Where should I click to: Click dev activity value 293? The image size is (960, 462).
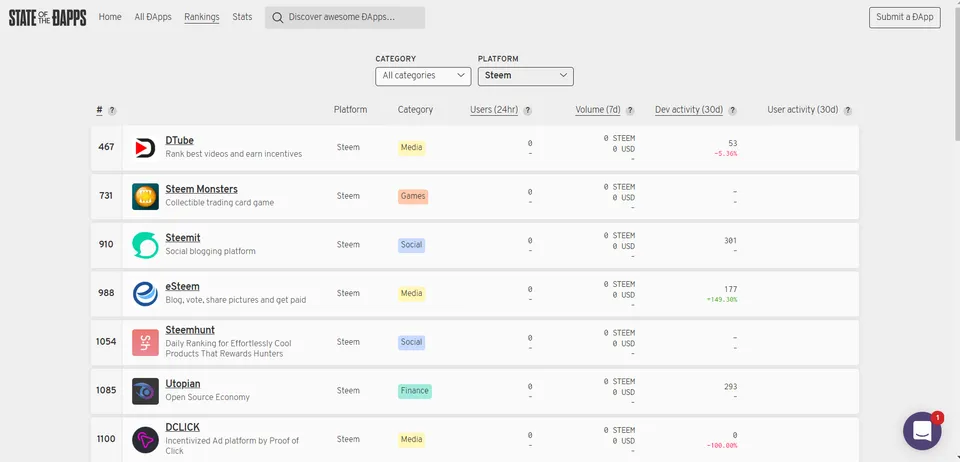730,387
